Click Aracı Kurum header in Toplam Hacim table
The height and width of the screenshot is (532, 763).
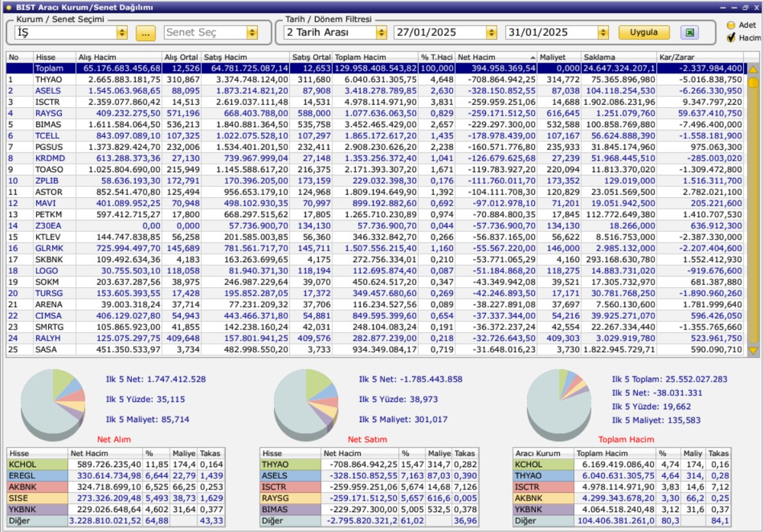[x=544, y=453]
